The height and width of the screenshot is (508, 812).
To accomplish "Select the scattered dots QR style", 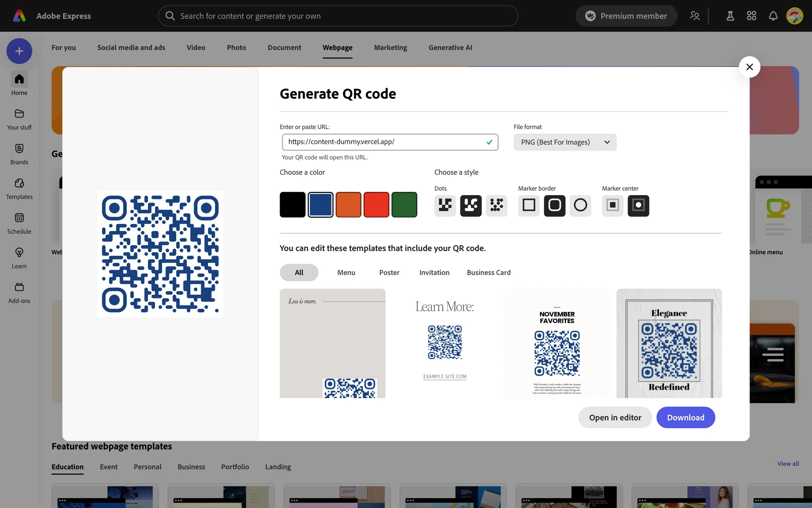I will (x=496, y=205).
